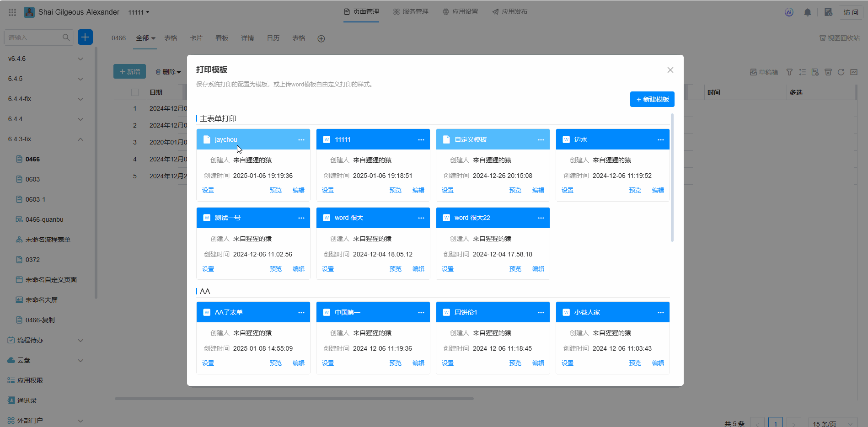Click the 新建模板 button
This screenshot has height=427, width=868.
652,99
